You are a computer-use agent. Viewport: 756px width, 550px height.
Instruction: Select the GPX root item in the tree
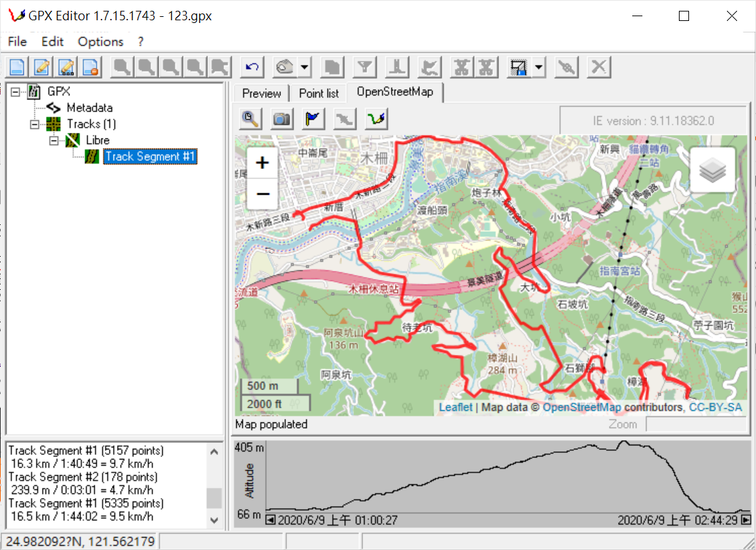[x=58, y=91]
